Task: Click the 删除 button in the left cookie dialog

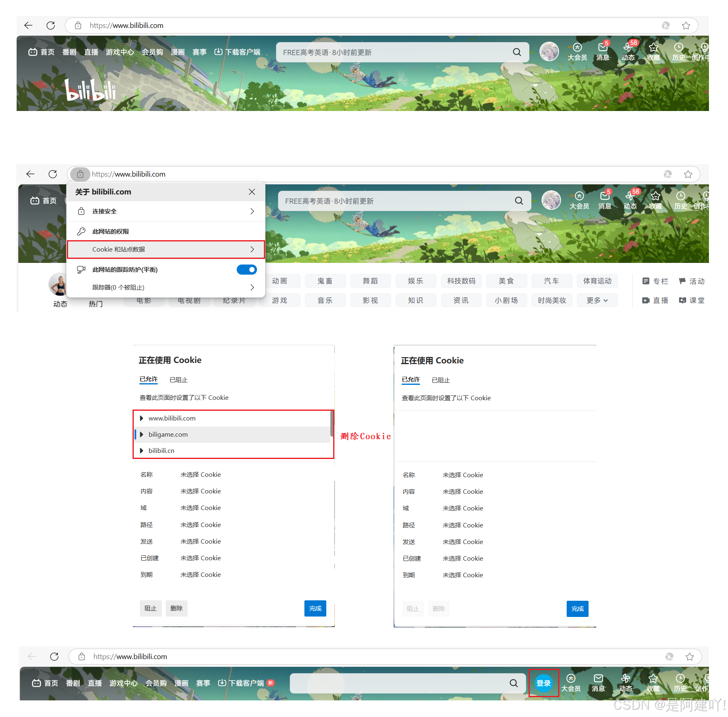Action: (x=176, y=608)
